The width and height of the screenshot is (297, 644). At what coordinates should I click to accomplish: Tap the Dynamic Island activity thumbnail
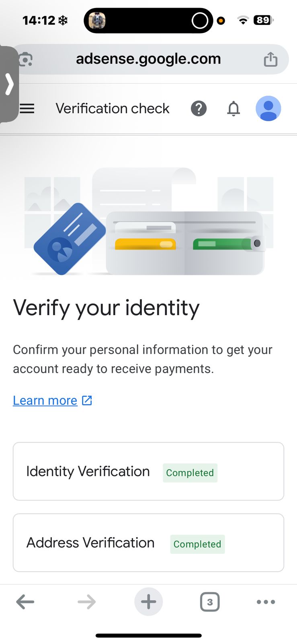[97, 21]
